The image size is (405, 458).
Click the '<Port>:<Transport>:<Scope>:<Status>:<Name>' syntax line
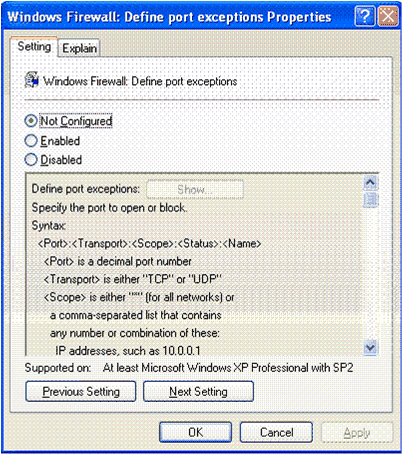(x=150, y=244)
